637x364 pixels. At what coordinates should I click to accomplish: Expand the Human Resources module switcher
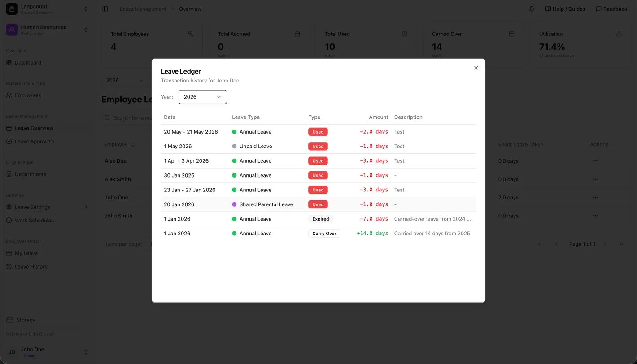[x=86, y=30]
